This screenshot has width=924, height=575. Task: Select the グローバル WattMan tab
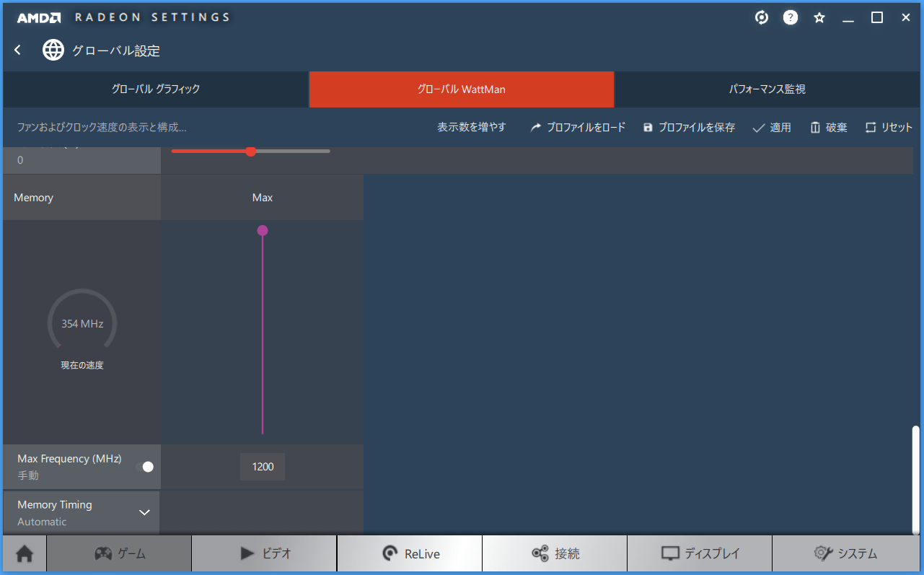462,89
